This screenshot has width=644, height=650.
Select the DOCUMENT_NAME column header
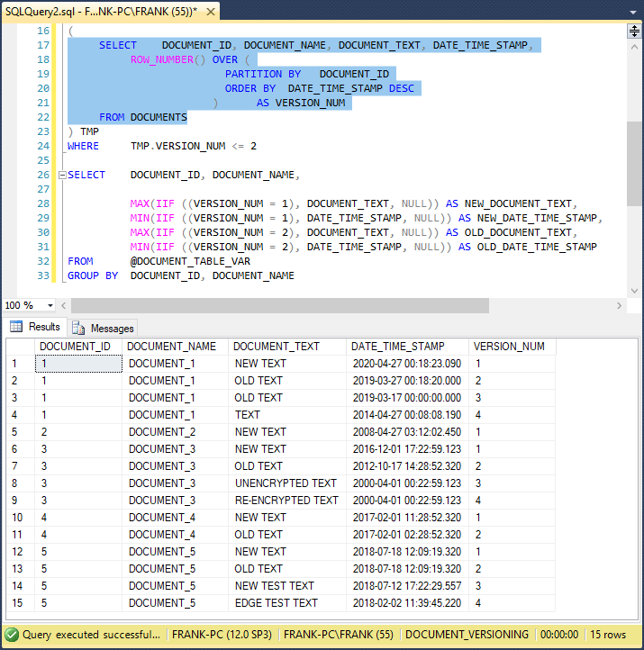[175, 347]
